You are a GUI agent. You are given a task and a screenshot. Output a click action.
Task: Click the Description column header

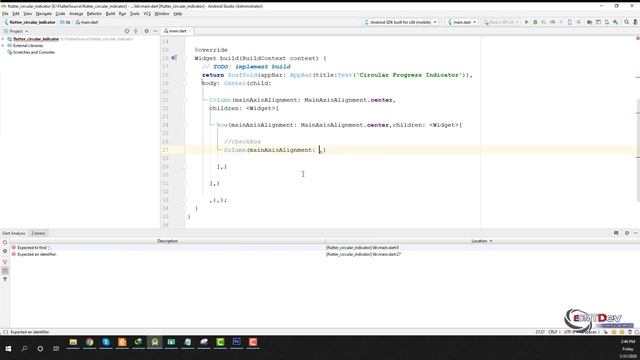pyautogui.click(x=167, y=241)
